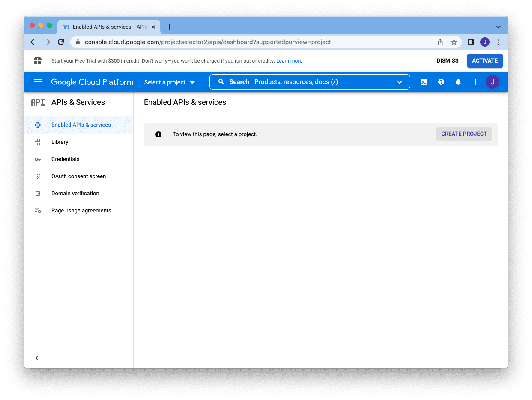This screenshot has width=532, height=400.
Task: Select the Enabled APIs & services tab
Action: [x=109, y=27]
